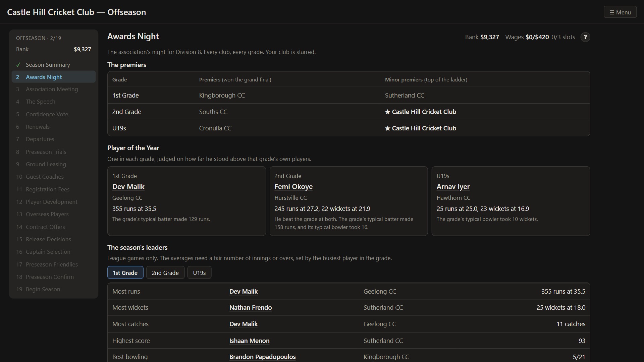Viewport: 644px width, 362px height.
Task: Switch to the 1st Grade leaders tab
Action: click(x=125, y=273)
